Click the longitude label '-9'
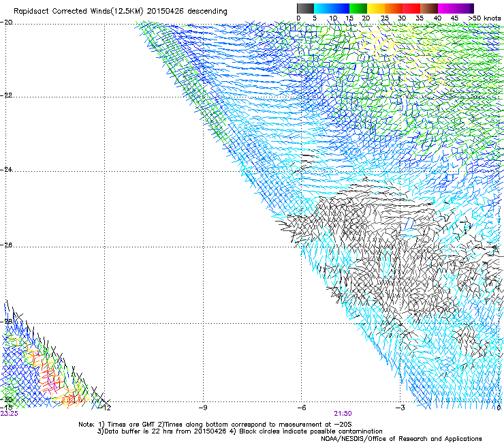The image size is (504, 443). (x=203, y=408)
